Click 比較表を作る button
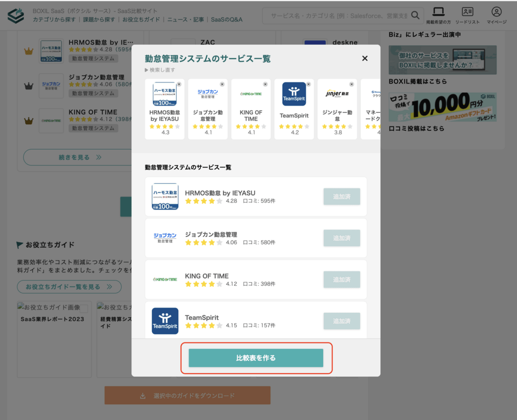 (256, 358)
